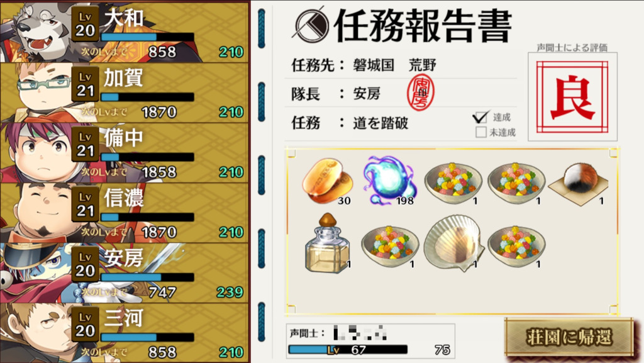Click the gold coin reward icon
The image size is (644, 363).
click(x=327, y=181)
